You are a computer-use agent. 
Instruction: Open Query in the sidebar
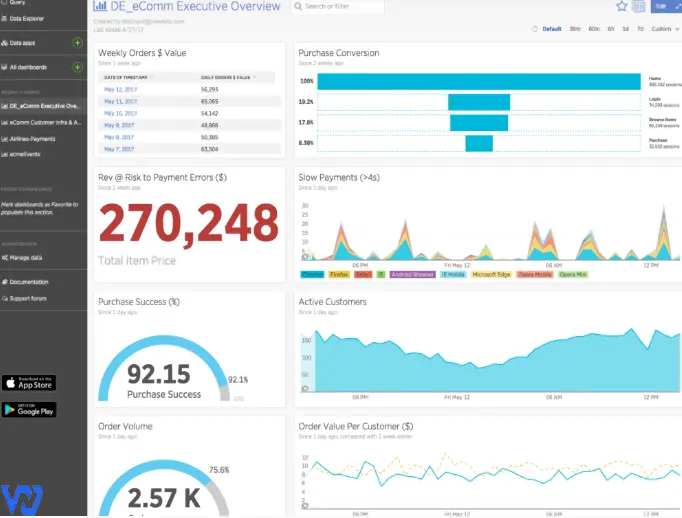pyautogui.click(x=17, y=2)
